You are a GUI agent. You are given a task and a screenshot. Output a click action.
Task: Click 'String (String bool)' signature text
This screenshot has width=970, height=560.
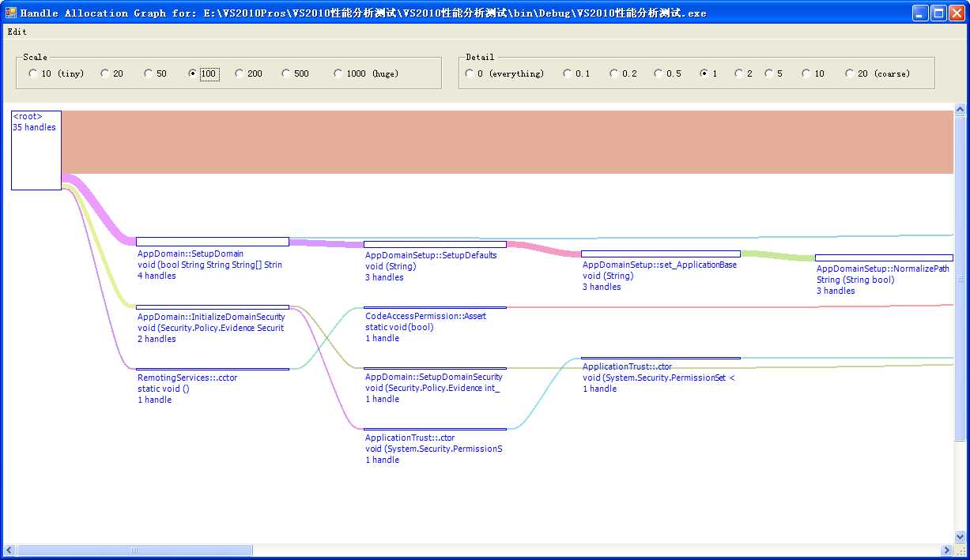click(856, 280)
